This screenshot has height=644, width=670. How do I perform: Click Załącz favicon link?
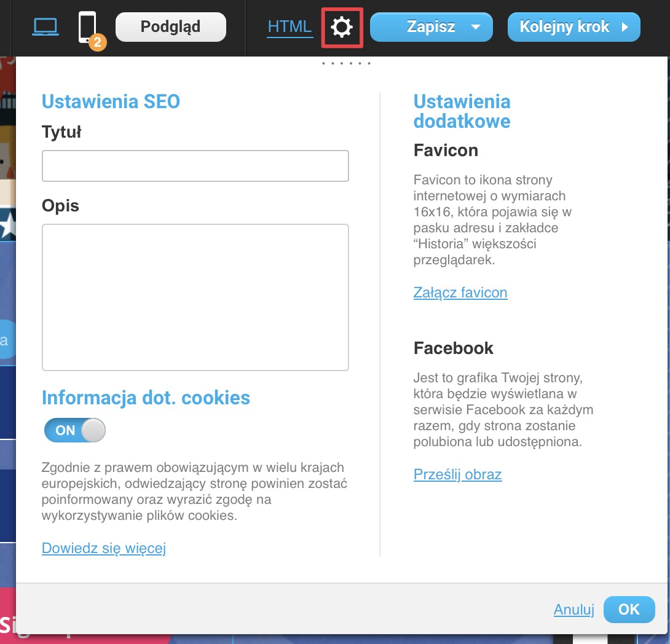coord(460,293)
